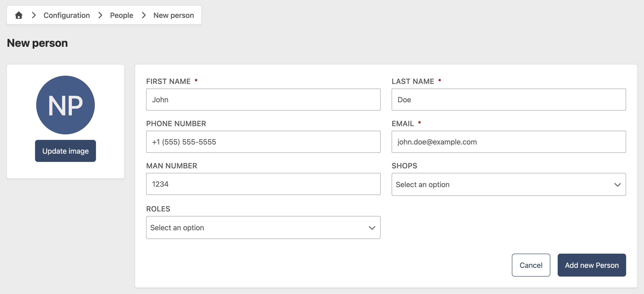Click the FIRST NAME label

tap(168, 81)
